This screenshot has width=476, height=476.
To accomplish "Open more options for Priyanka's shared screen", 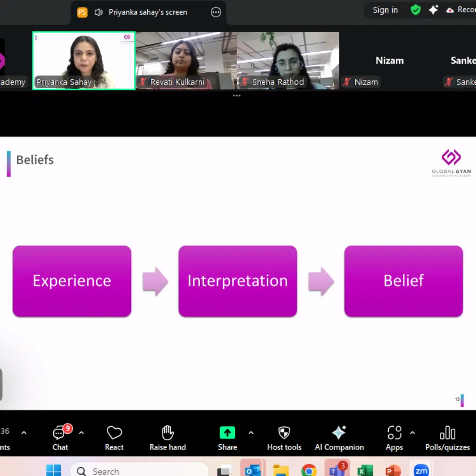I will (x=216, y=12).
